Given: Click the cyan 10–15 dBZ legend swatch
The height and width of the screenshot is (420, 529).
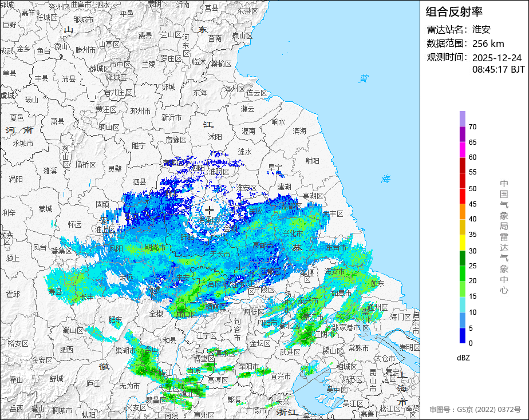Looking at the screenshot, I should pyautogui.click(x=462, y=305).
